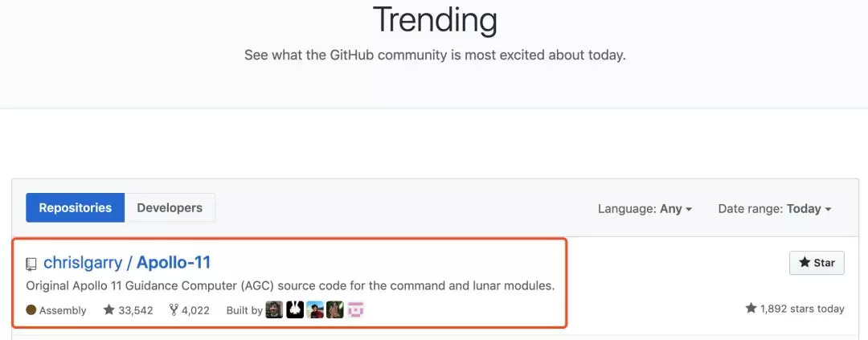View the 33,542 stargazers count link
868x340 pixels.
point(135,310)
